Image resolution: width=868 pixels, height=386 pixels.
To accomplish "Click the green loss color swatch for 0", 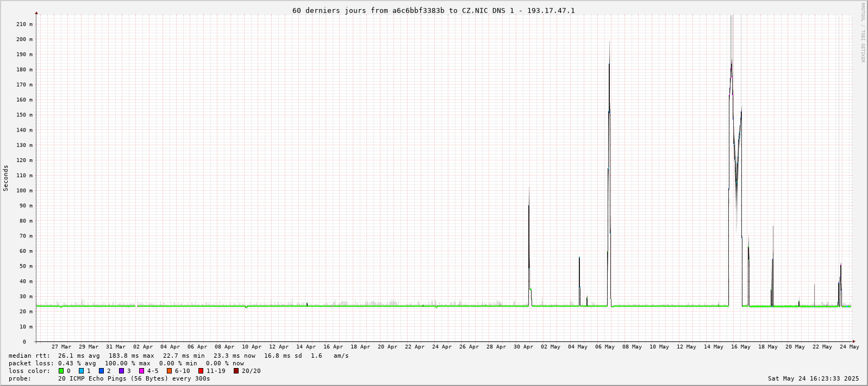I will [61, 371].
